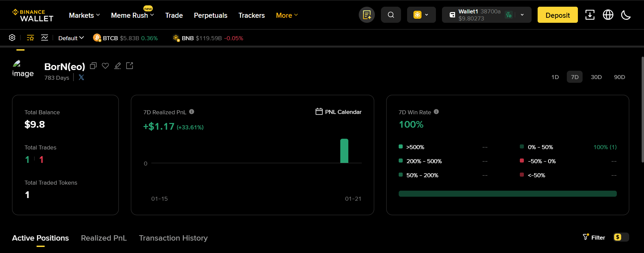This screenshot has width=644, height=253.
Task: Switch to Transaction History tab
Action: [174, 238]
